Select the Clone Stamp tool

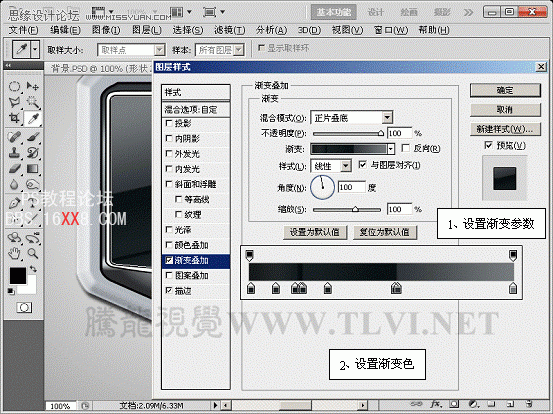(x=14, y=153)
